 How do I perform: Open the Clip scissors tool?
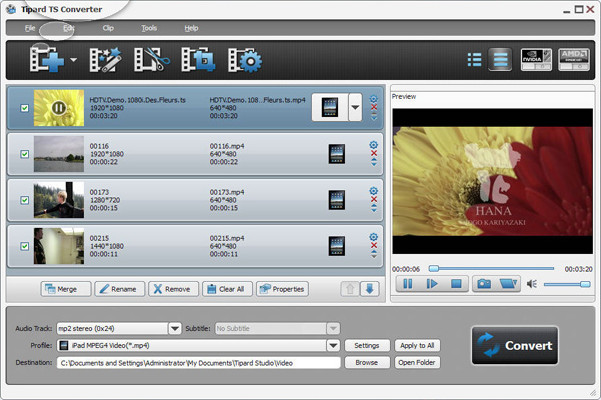coord(149,61)
